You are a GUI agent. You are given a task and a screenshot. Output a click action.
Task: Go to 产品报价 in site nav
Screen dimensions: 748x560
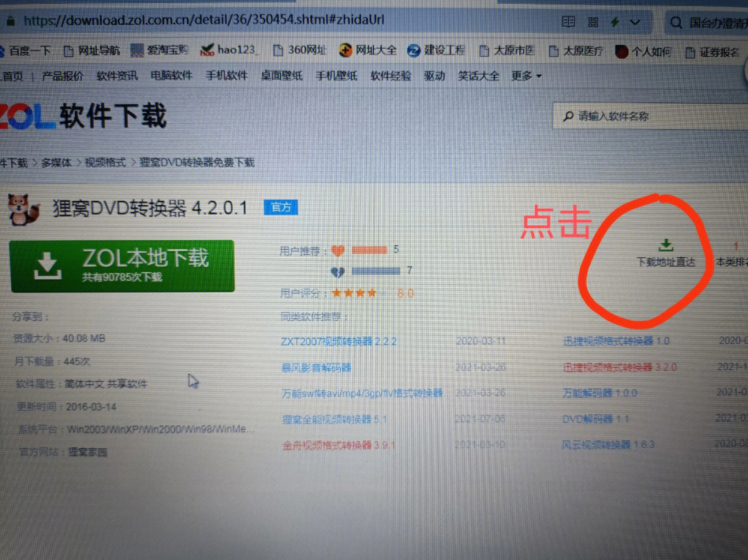tap(62, 76)
